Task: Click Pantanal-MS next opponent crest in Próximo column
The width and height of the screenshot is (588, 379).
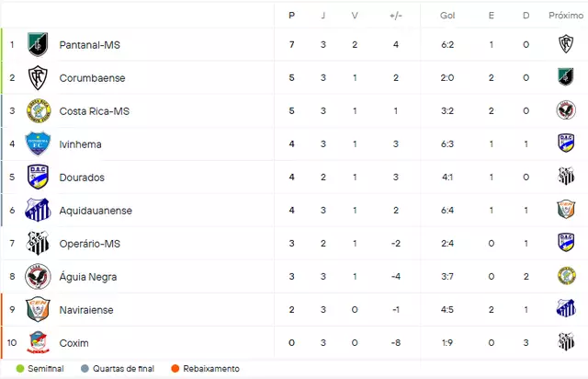Action: (566, 44)
